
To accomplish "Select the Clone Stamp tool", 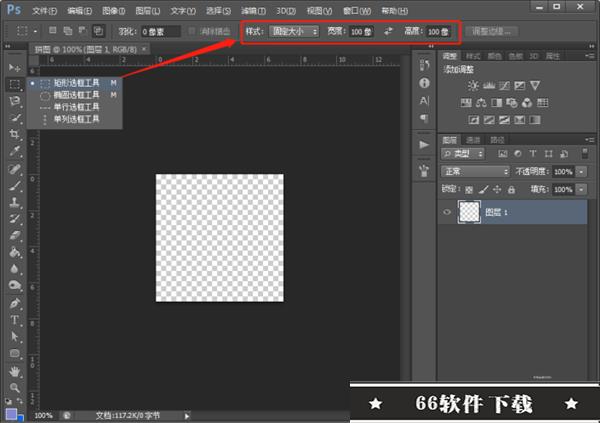I will [15, 202].
